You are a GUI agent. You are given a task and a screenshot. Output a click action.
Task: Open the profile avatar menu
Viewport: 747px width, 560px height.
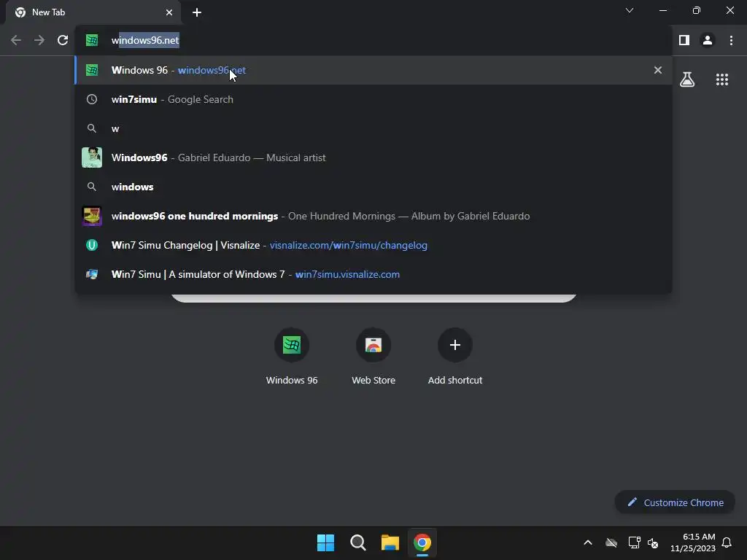coord(708,41)
